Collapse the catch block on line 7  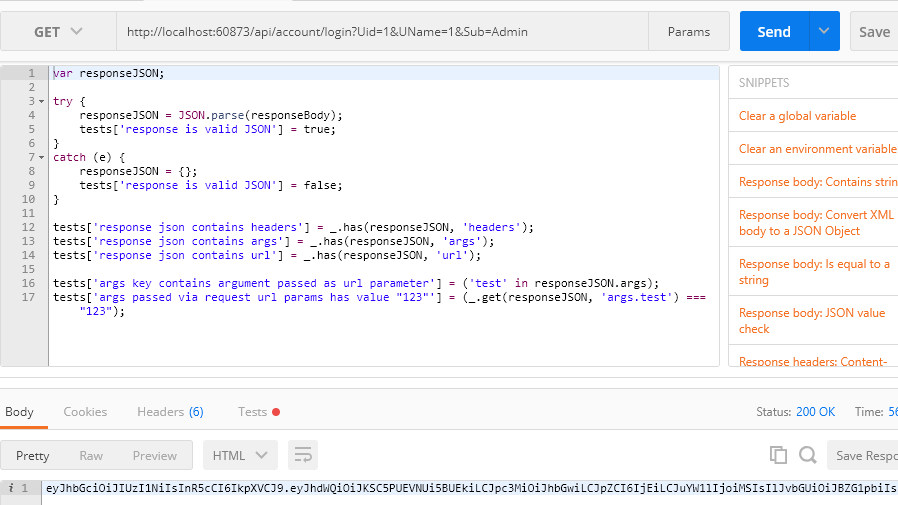click(41, 157)
